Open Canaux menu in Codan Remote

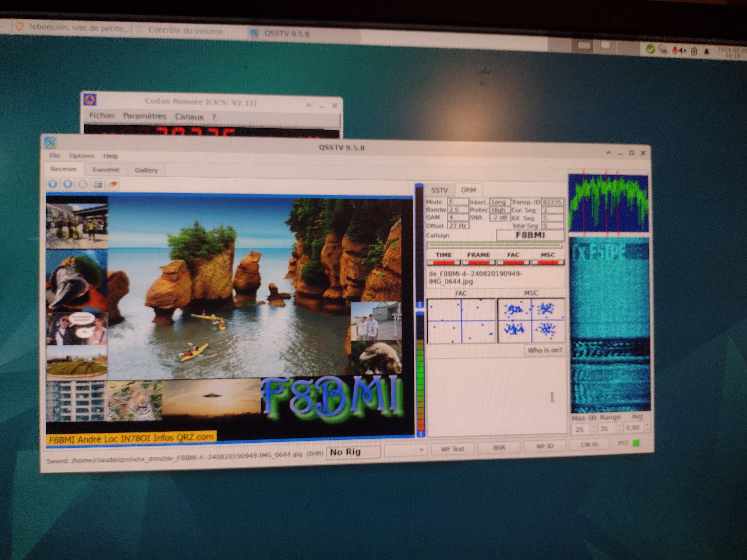click(x=189, y=117)
